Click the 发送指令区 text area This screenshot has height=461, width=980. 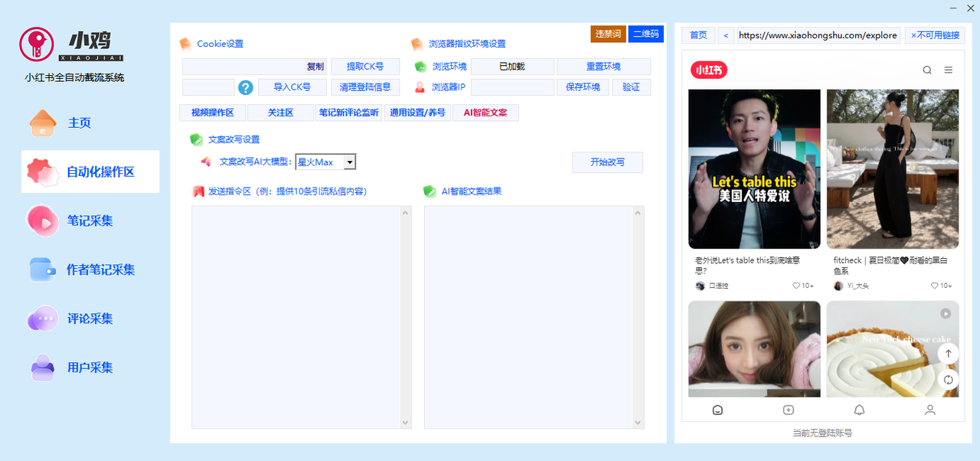tap(296, 317)
